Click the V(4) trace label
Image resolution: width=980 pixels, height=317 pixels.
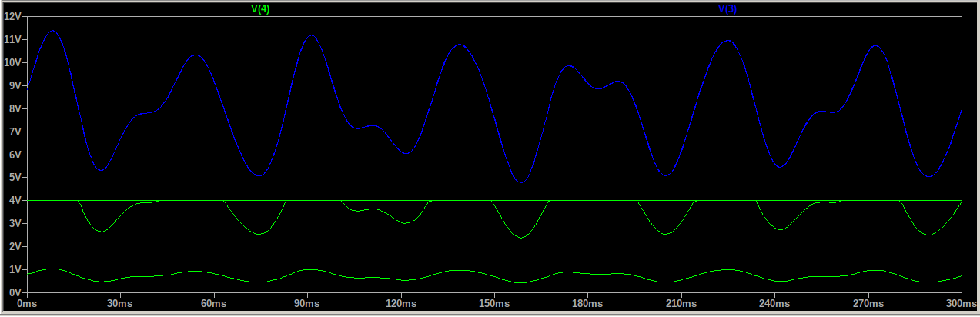coord(260,8)
